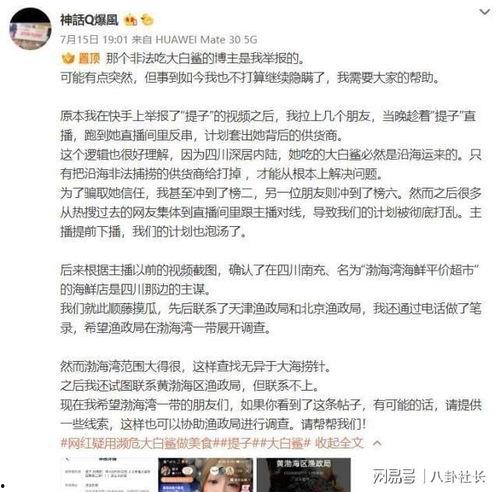
Task: Open the 7月15日 19:01 timestamp
Action: tap(94, 40)
